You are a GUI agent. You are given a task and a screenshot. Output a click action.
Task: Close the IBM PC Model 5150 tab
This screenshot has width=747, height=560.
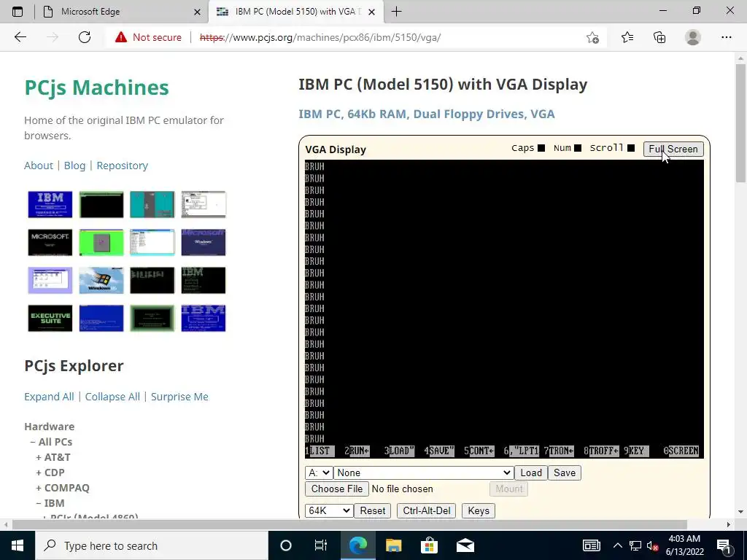[371, 12]
